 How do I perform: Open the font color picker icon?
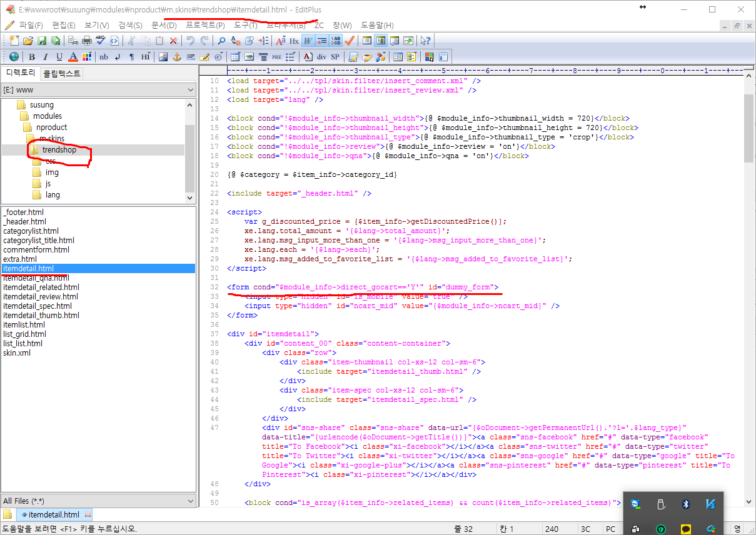click(73, 57)
